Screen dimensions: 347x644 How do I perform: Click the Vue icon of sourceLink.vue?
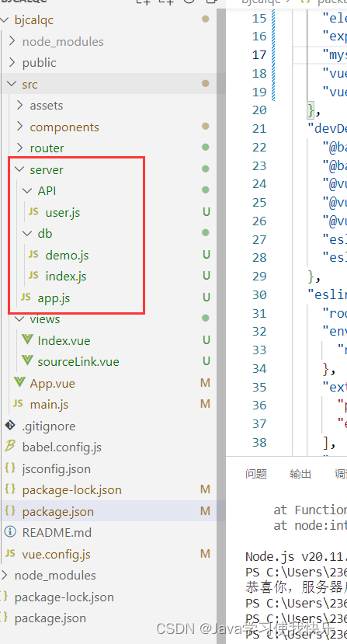pyautogui.click(x=27, y=361)
